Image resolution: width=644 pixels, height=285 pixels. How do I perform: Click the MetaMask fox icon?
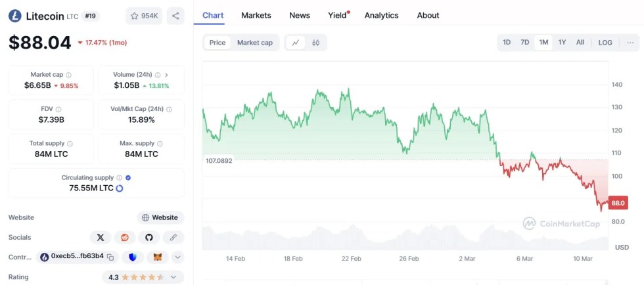coord(157,257)
